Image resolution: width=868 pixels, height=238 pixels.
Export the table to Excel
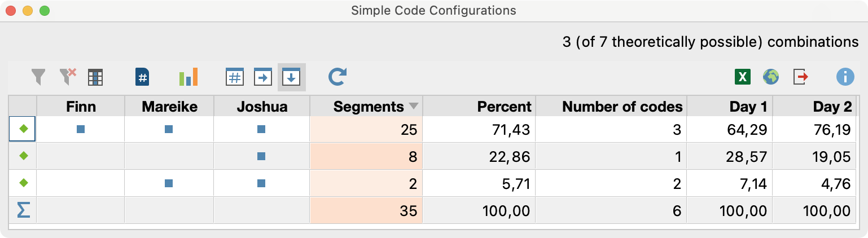click(743, 77)
